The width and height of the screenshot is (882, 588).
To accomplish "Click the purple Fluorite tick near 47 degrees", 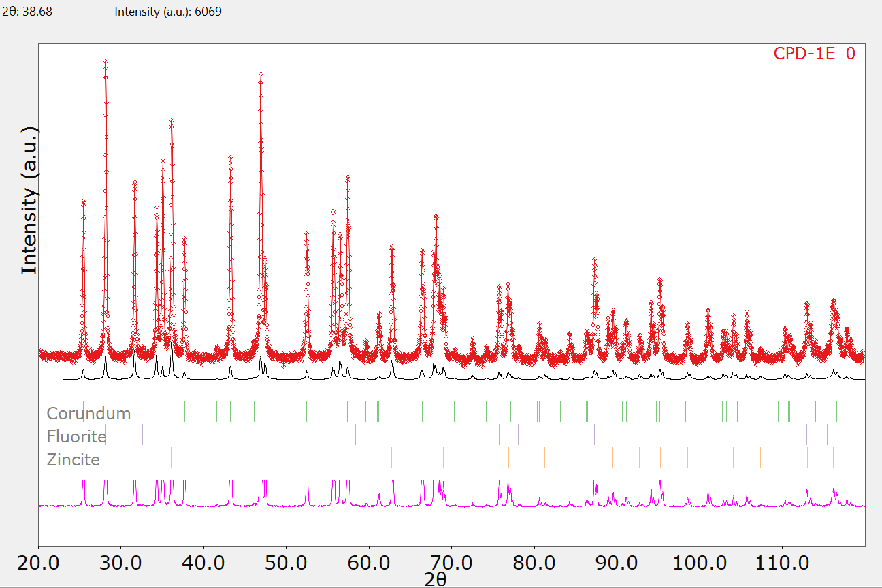I will [261, 434].
